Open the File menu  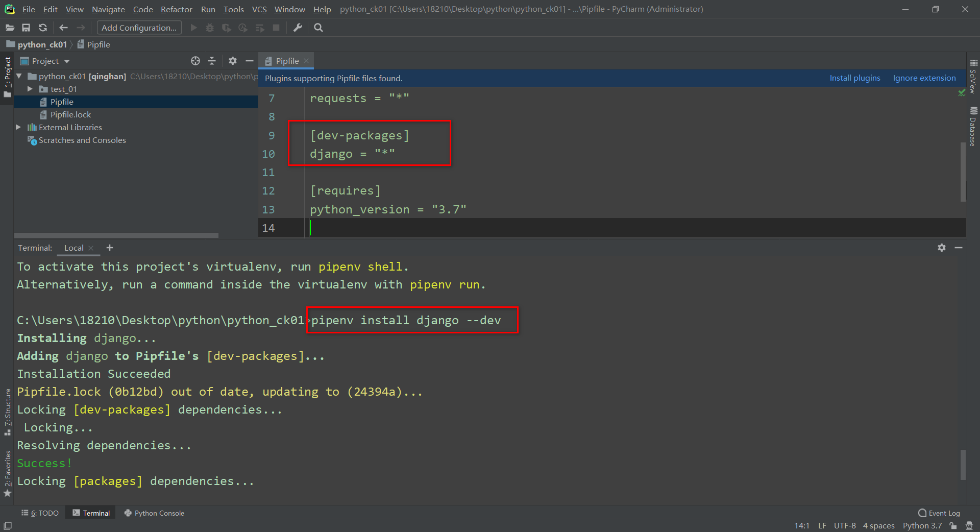point(29,9)
